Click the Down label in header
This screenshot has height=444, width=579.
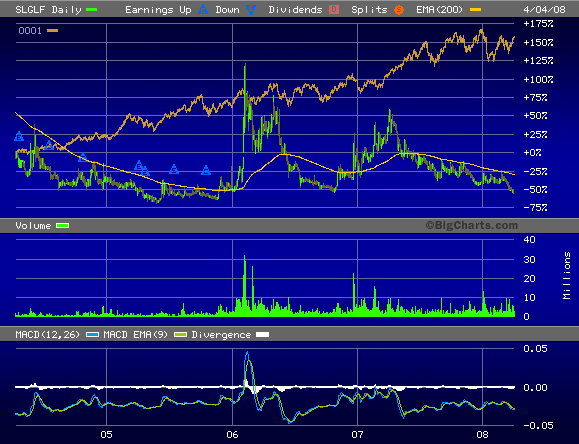[x=227, y=10]
